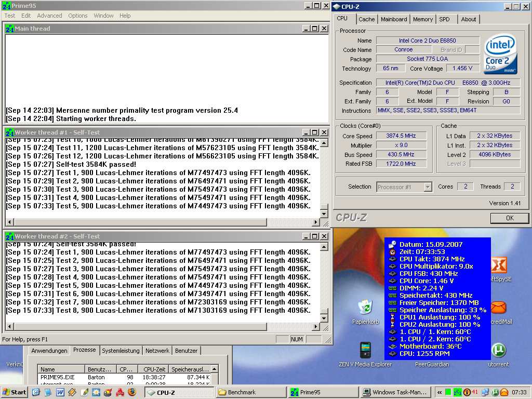Click the clock showing 07:33
This screenshot has width=532, height=399.
click(519, 392)
